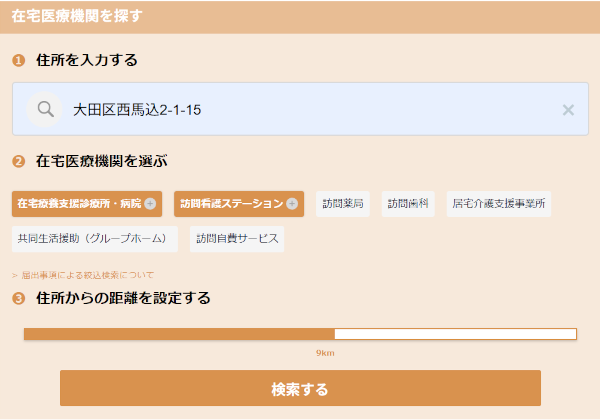The width and height of the screenshot is (600, 420).
Task: Choose 共同生活援助(グループホーム) filter
Action: (94, 239)
